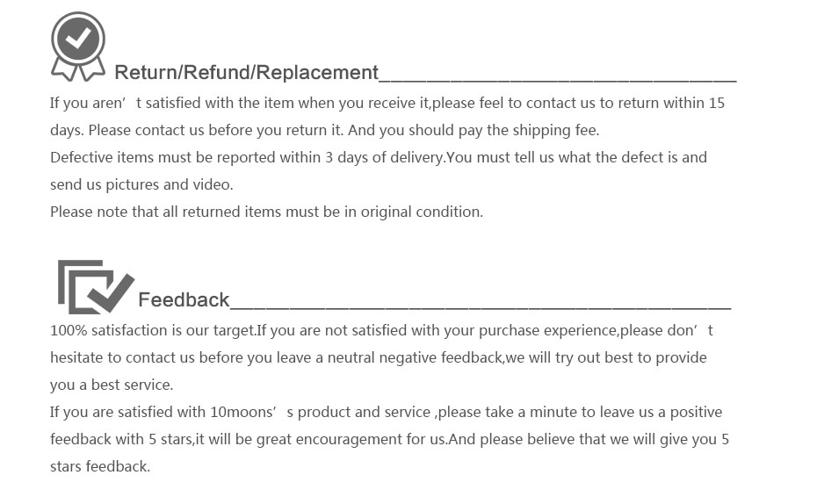Click the final 'stars feedback.' line
The width and height of the screenshot is (817, 504).
(100, 466)
